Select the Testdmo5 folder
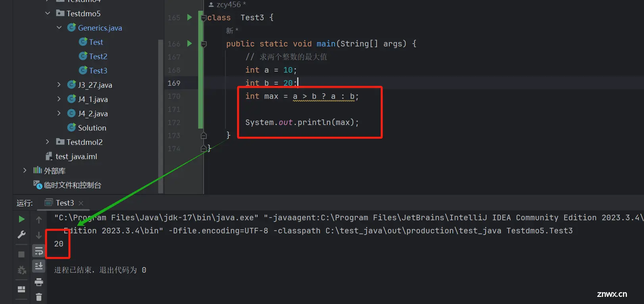The image size is (644, 304). [83, 13]
